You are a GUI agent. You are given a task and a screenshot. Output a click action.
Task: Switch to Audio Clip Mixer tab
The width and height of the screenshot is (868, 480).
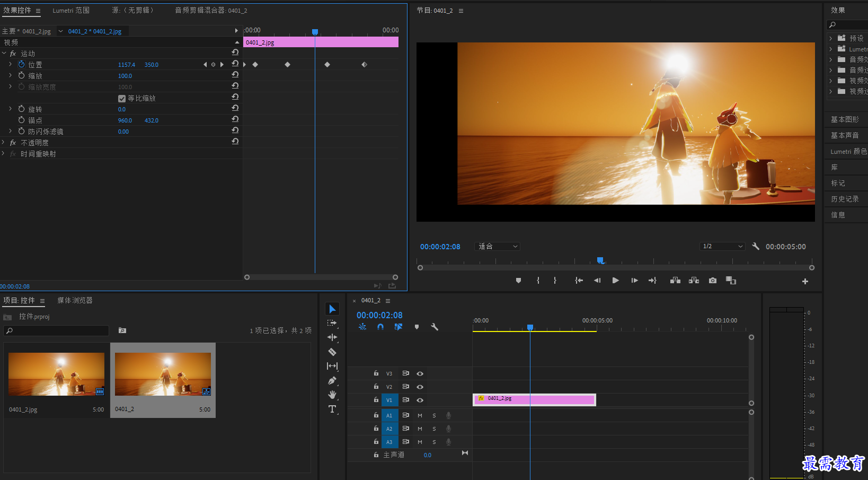tap(211, 10)
